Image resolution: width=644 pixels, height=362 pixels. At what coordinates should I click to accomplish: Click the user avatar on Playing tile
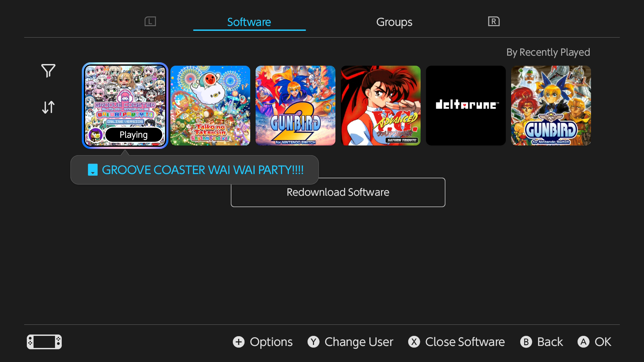click(x=96, y=135)
